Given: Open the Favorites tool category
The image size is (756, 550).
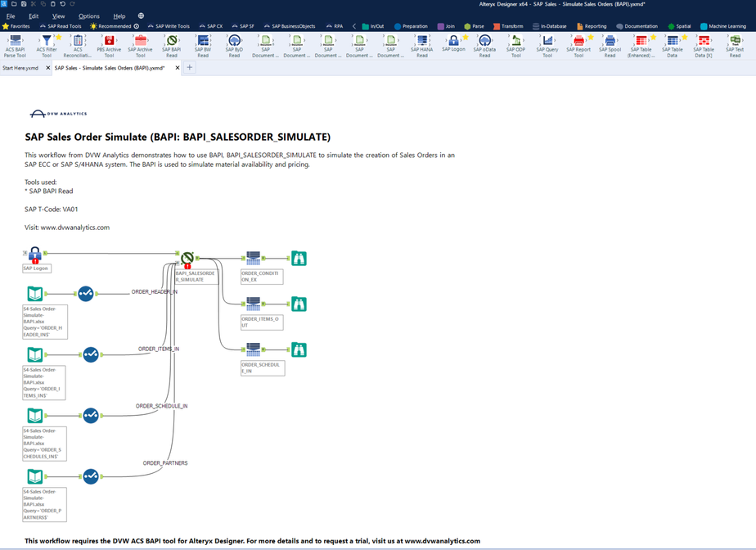Looking at the screenshot, I should [16, 26].
